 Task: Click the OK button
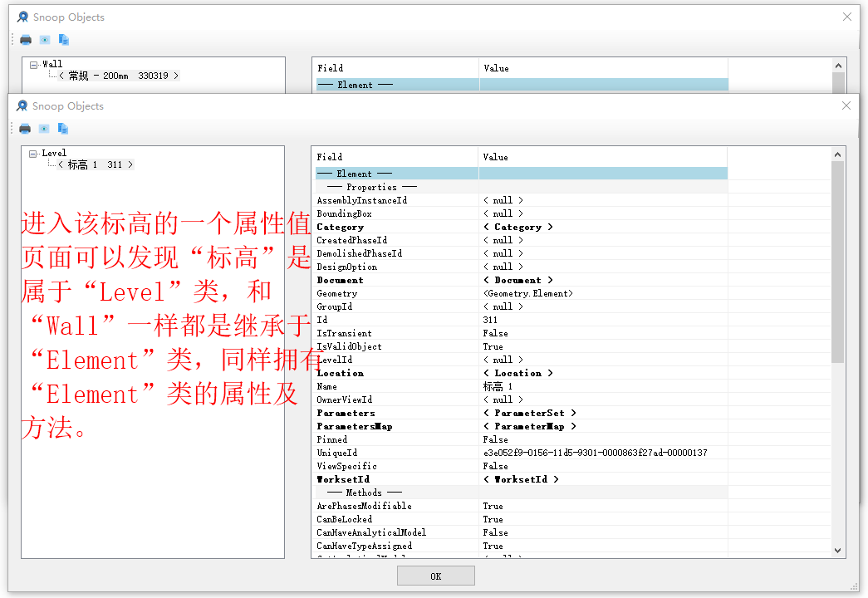click(x=435, y=576)
